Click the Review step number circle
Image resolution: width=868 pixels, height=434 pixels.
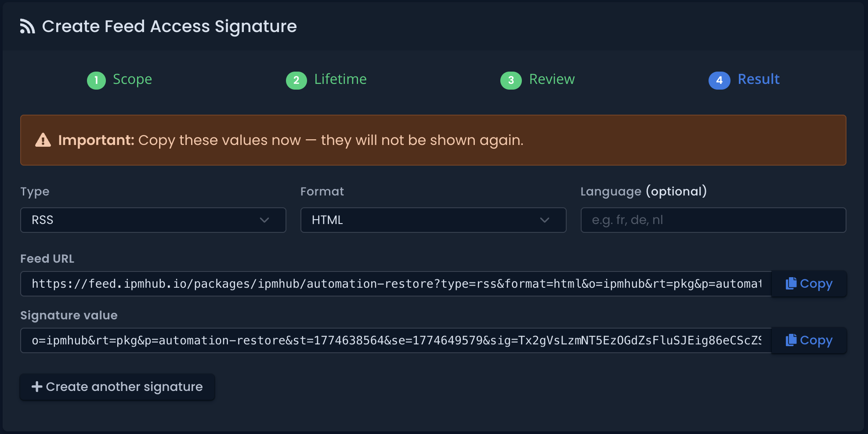click(x=511, y=80)
